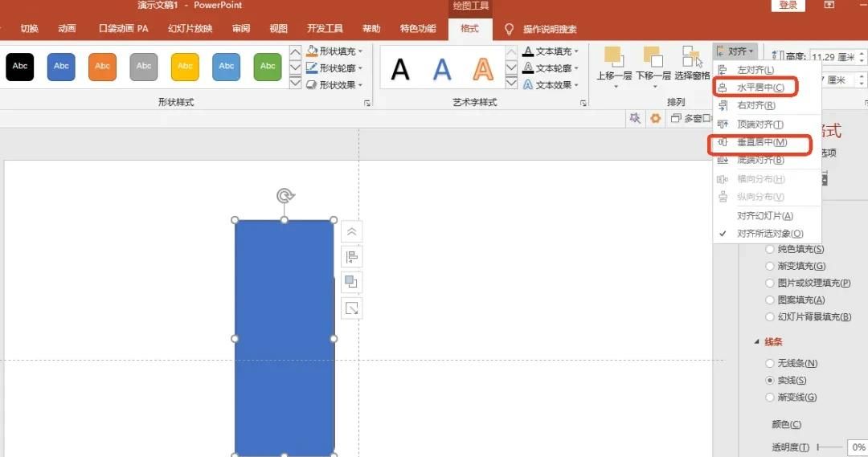868x457 pixels.
Task: Open 文本效果 dropdown
Action: 551,84
